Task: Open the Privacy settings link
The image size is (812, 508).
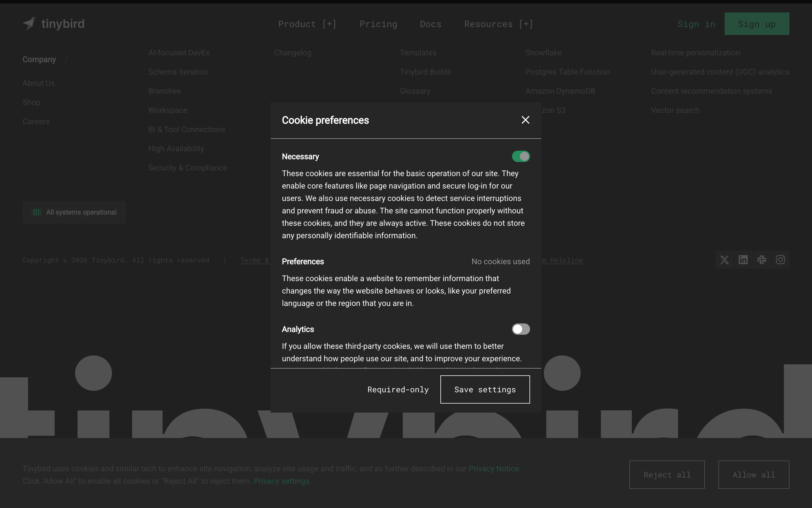Action: [x=281, y=481]
